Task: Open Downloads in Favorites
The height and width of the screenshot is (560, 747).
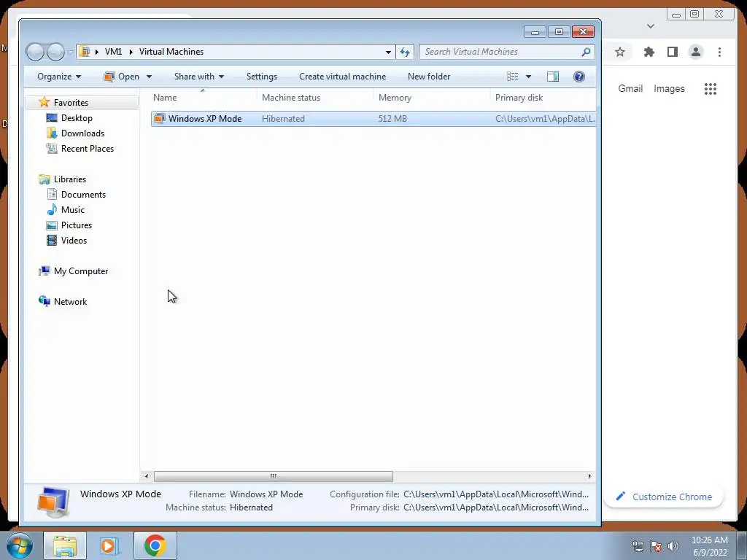Action: tap(82, 133)
